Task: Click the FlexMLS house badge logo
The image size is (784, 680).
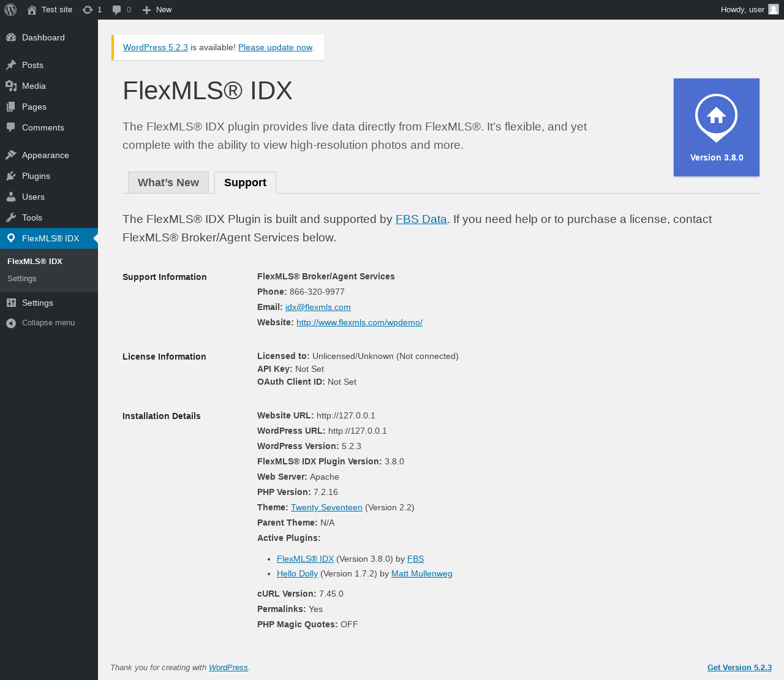Action: point(717,118)
